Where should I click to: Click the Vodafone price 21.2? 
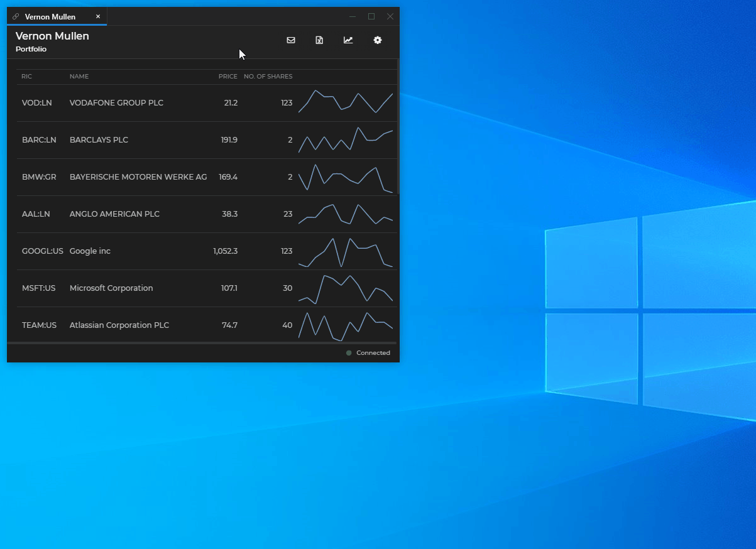231,103
